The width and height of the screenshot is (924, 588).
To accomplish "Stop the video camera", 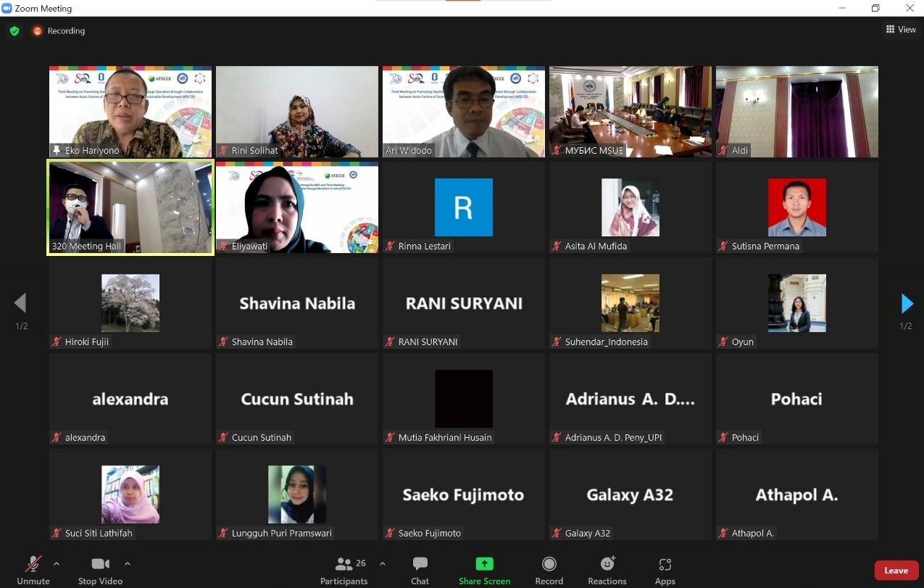I will pyautogui.click(x=101, y=571).
